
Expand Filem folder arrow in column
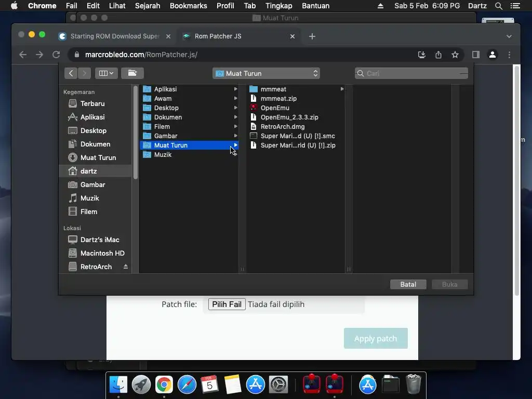point(235,127)
